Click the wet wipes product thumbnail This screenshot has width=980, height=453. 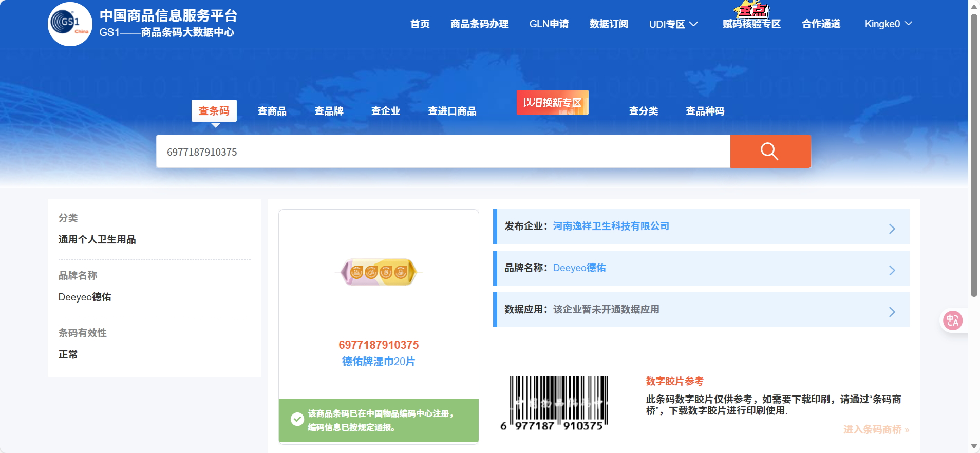379,272
